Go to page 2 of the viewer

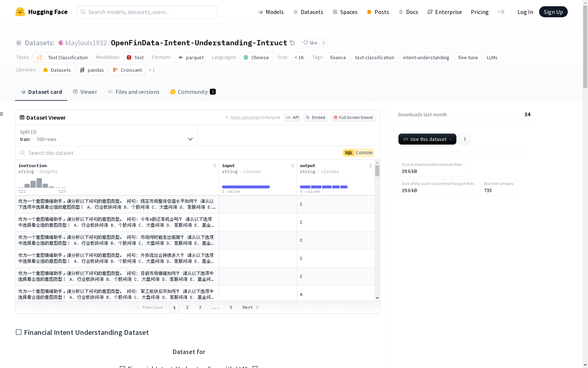pyautogui.click(x=187, y=307)
